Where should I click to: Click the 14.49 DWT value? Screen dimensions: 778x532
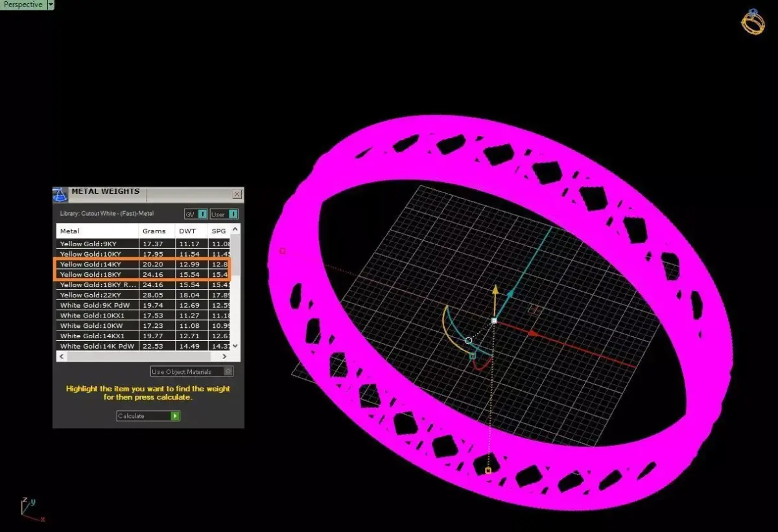189,346
